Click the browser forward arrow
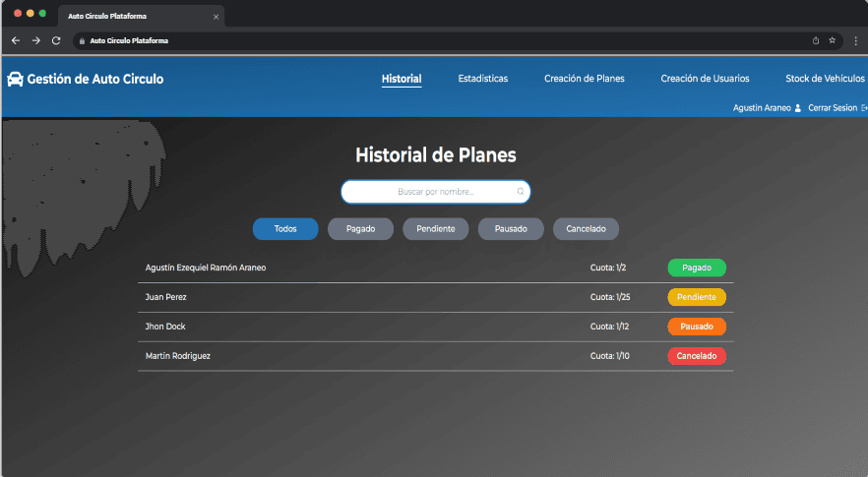Image resolution: width=868 pixels, height=477 pixels. [x=36, y=40]
